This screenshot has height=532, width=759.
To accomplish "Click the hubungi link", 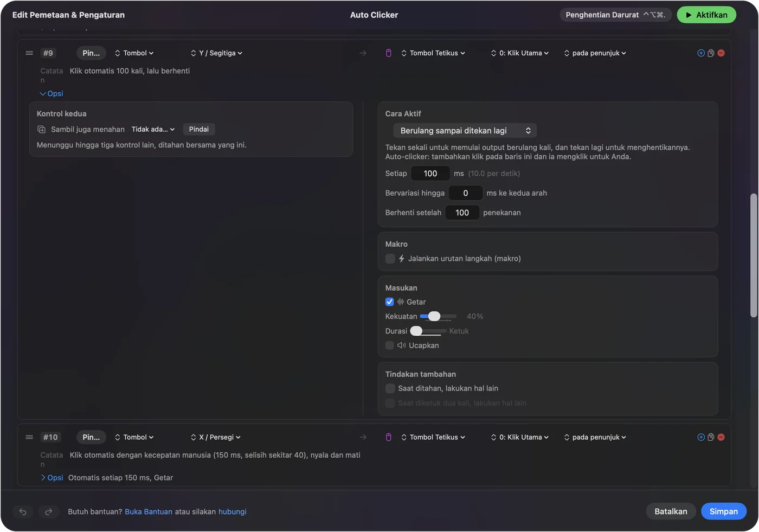I will (x=233, y=512).
